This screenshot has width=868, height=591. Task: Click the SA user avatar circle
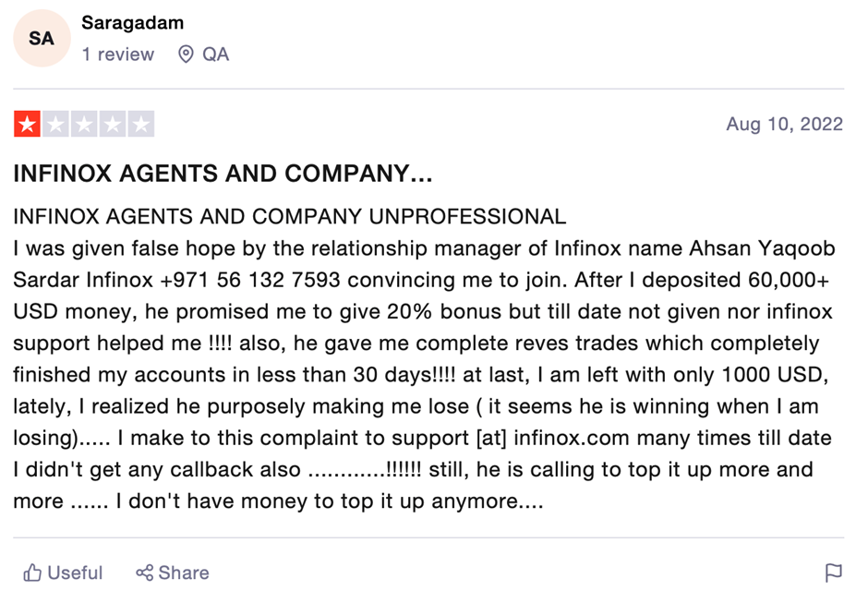coord(42,38)
